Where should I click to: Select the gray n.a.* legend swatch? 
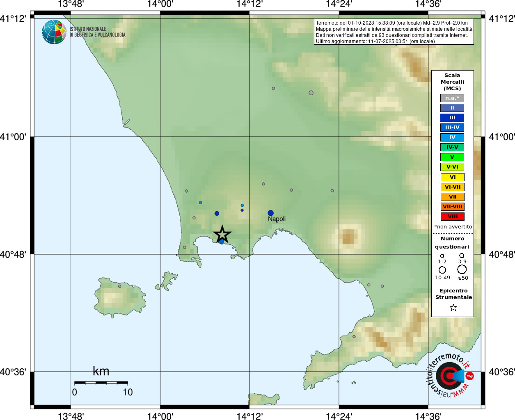pos(452,98)
